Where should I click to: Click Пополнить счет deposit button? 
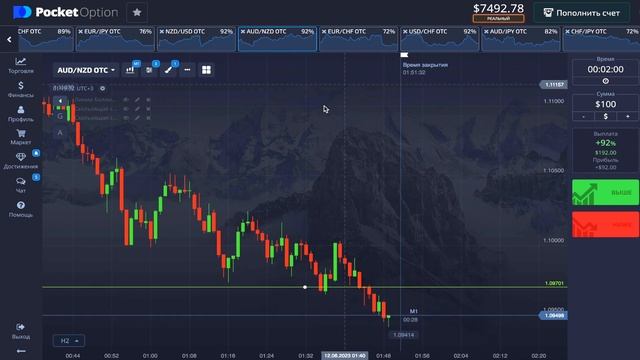pos(582,13)
